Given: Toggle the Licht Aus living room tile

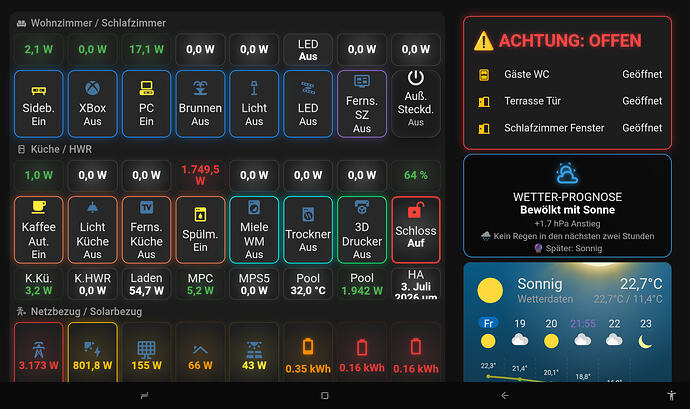Looking at the screenshot, I should pos(254,104).
